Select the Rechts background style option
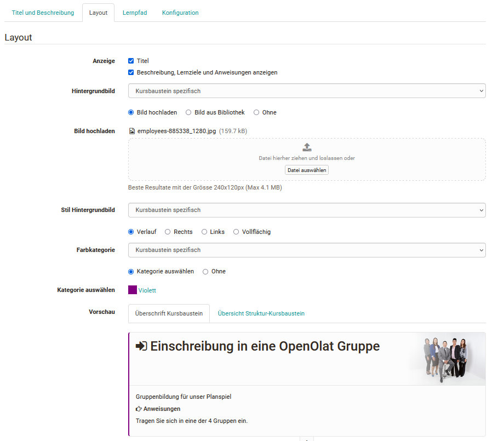Image resolution: width=504 pixels, height=441 pixels. (x=167, y=231)
